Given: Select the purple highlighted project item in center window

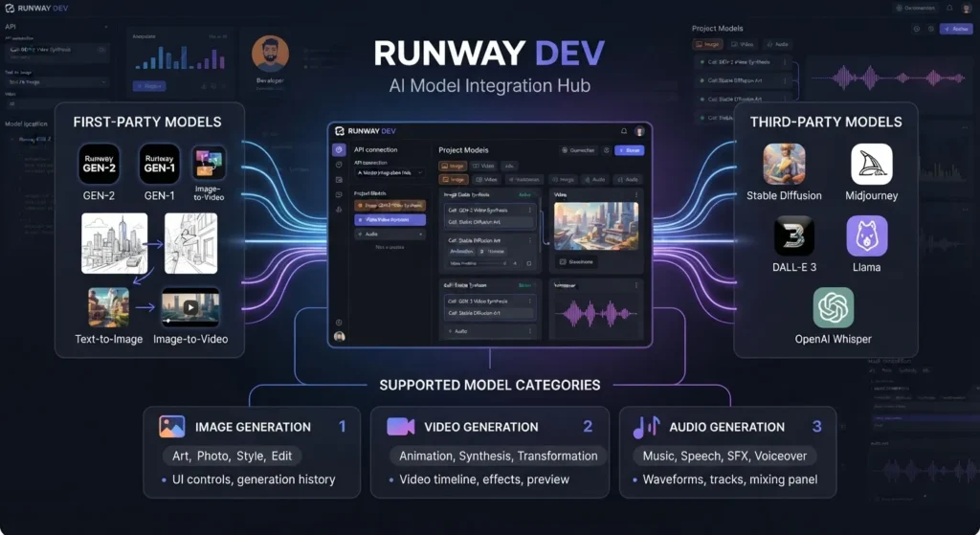Looking at the screenshot, I should pos(390,220).
